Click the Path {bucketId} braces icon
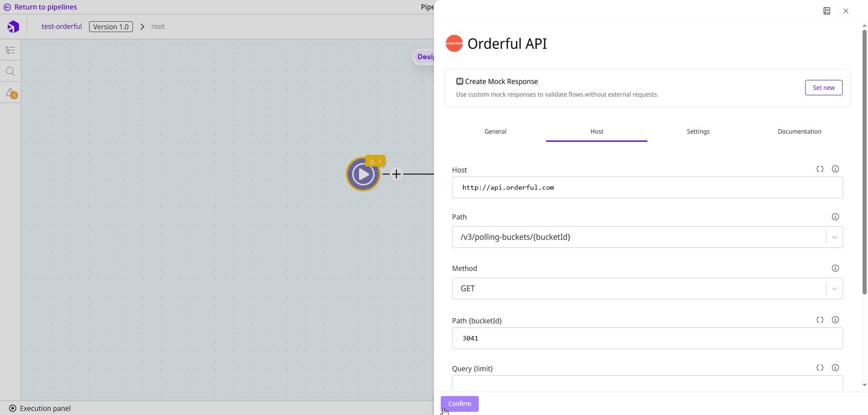The height and width of the screenshot is (415, 868). pos(820,320)
